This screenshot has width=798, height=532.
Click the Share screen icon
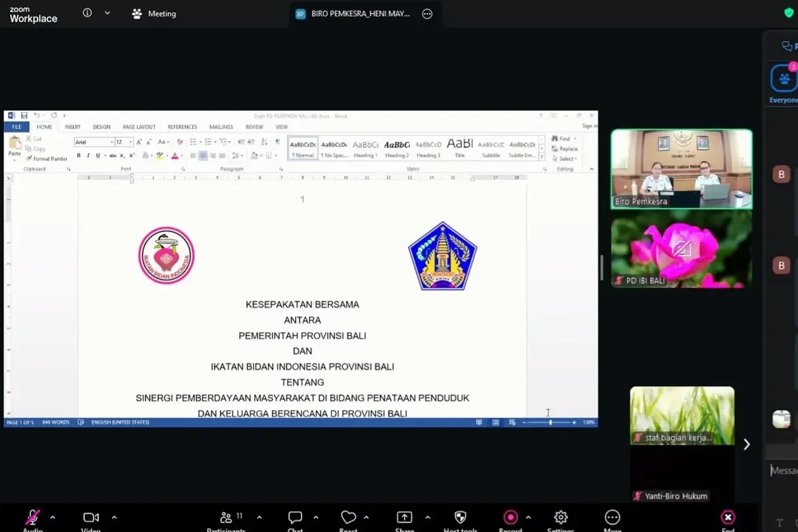pos(404,517)
